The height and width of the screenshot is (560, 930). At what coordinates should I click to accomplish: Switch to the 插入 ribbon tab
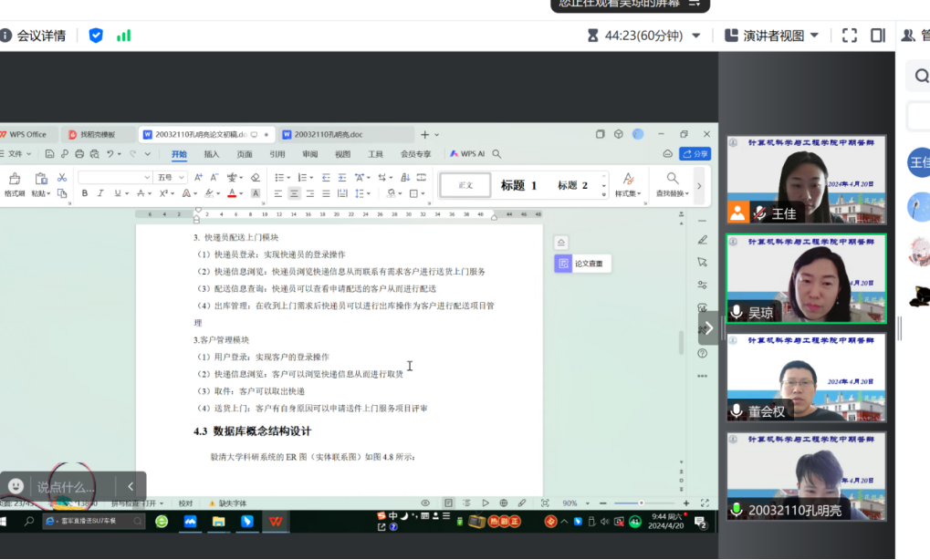212,154
